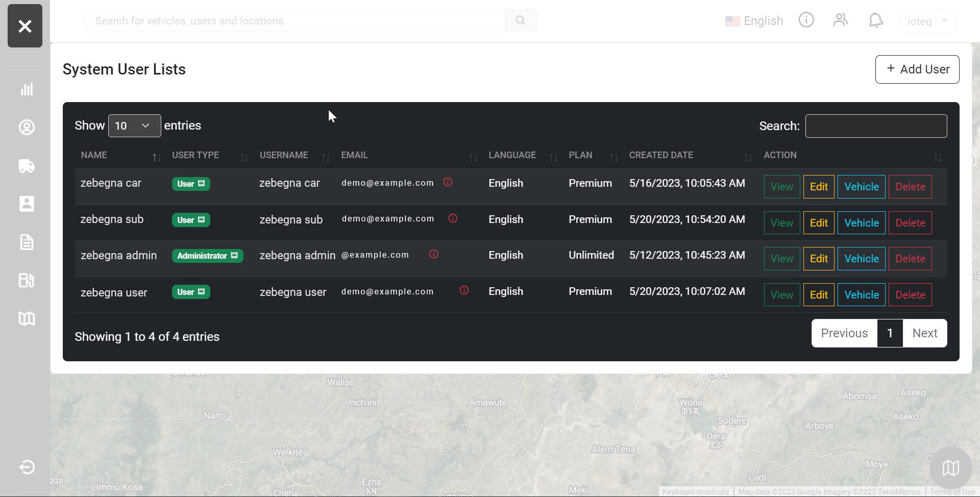Click inside the table Search field
Image resolution: width=980 pixels, height=497 pixels.
pos(876,126)
